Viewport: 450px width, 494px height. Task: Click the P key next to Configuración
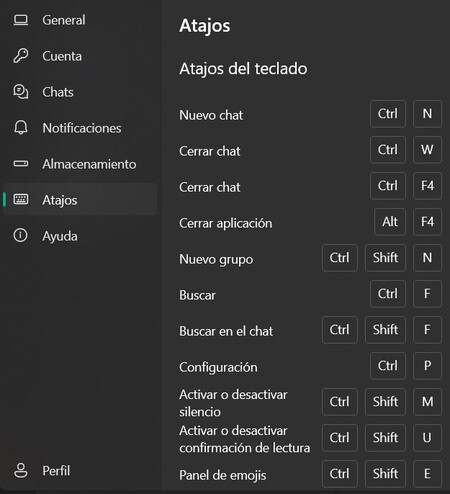pyautogui.click(x=427, y=366)
